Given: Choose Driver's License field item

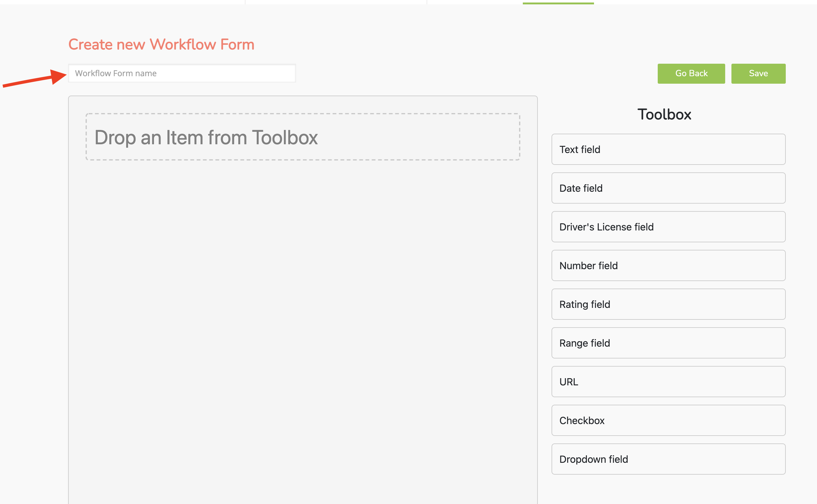Looking at the screenshot, I should [668, 227].
